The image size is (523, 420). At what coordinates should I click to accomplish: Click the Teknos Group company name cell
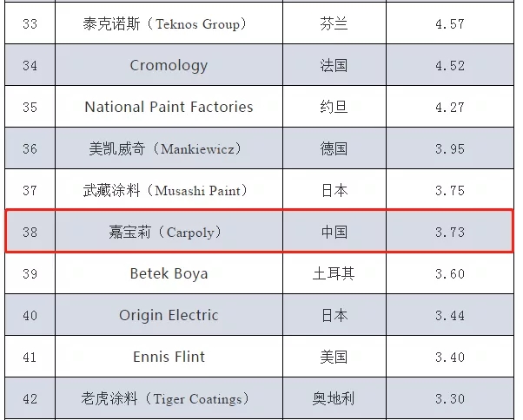point(169,23)
